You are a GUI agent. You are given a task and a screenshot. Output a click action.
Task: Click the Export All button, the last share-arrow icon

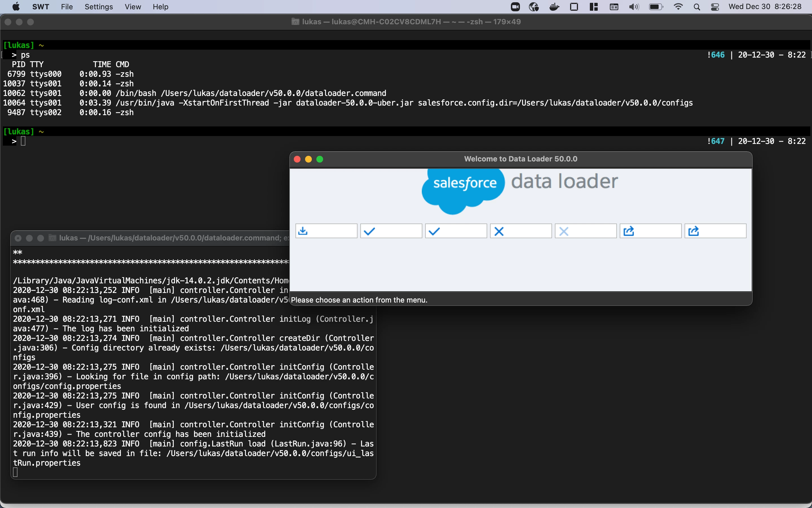pos(715,231)
